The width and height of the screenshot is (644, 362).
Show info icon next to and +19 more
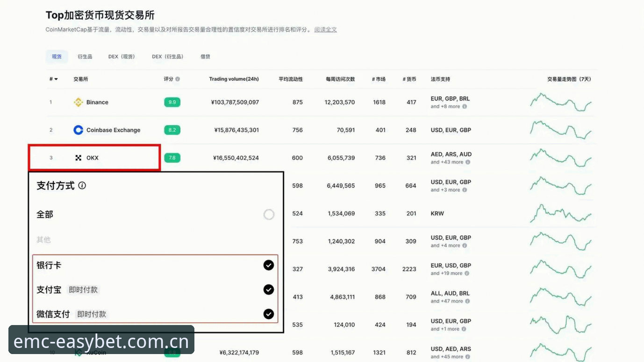click(x=467, y=274)
